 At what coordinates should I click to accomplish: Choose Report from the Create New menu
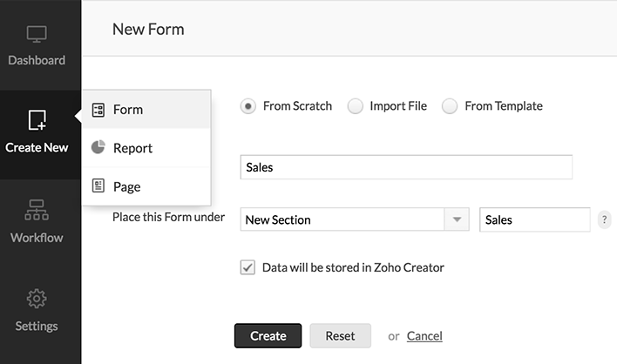(x=132, y=148)
